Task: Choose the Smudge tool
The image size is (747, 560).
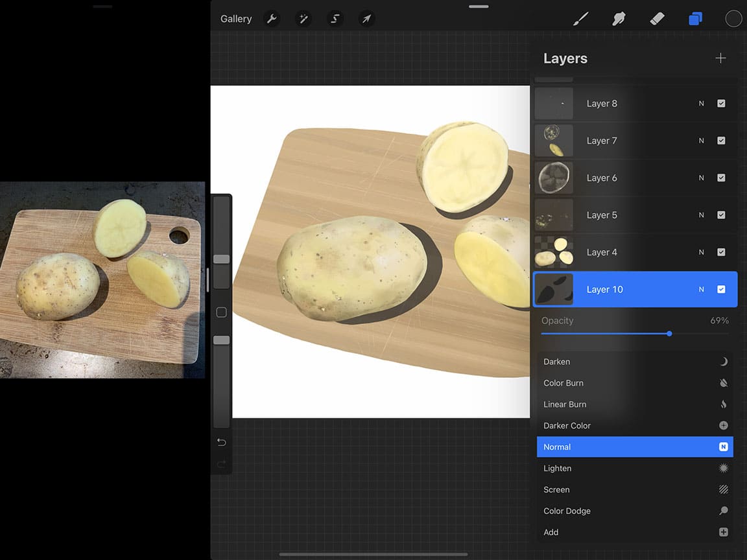Action: [619, 18]
